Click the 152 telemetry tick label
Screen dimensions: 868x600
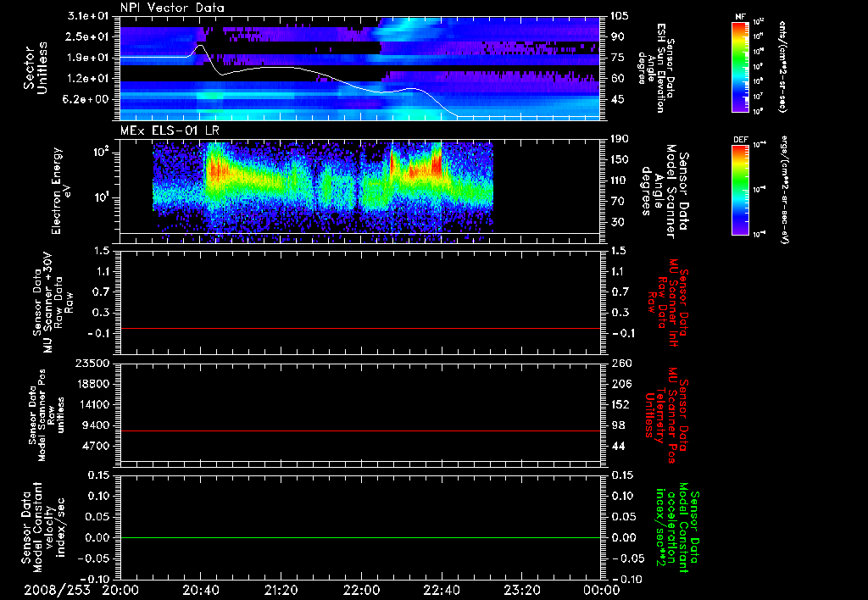point(620,404)
